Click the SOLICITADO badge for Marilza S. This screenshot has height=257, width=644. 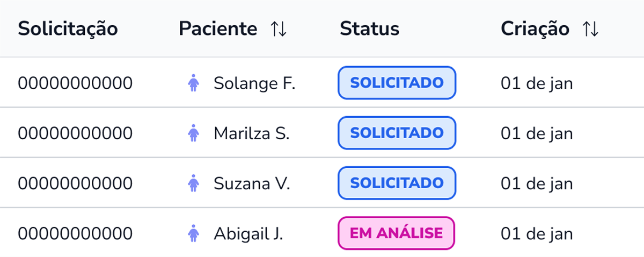point(397,133)
